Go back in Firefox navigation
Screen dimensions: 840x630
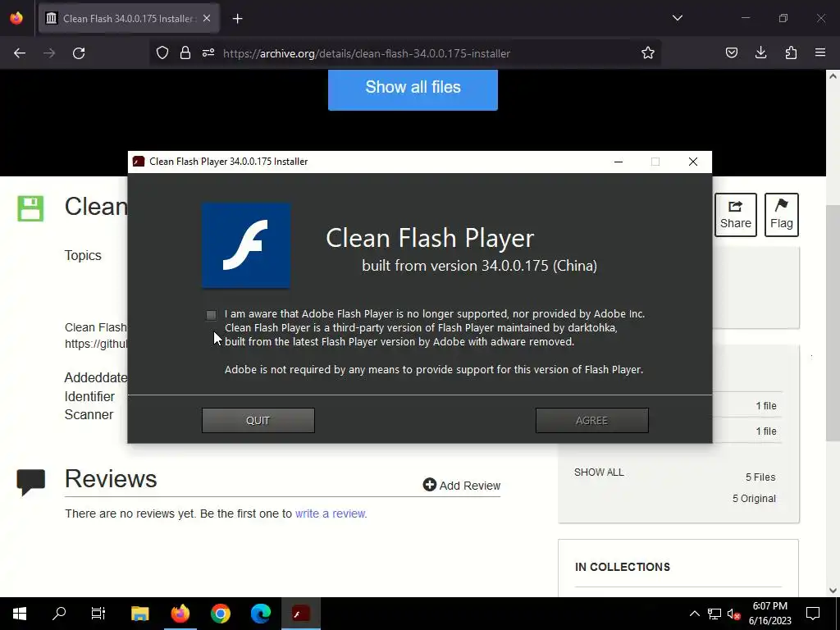point(20,53)
